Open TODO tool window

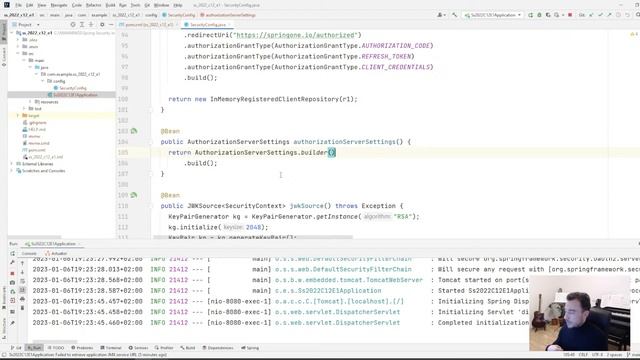pyautogui.click(x=56, y=348)
